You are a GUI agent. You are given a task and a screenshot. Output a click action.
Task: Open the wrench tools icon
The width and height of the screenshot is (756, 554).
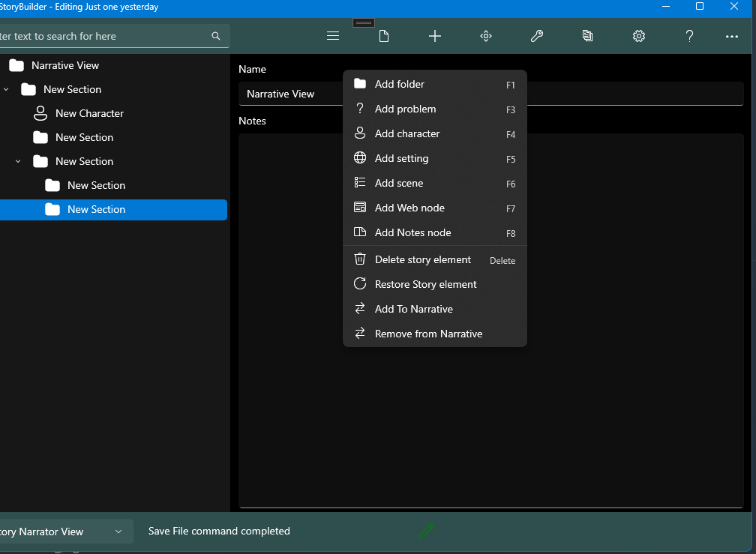coord(536,35)
